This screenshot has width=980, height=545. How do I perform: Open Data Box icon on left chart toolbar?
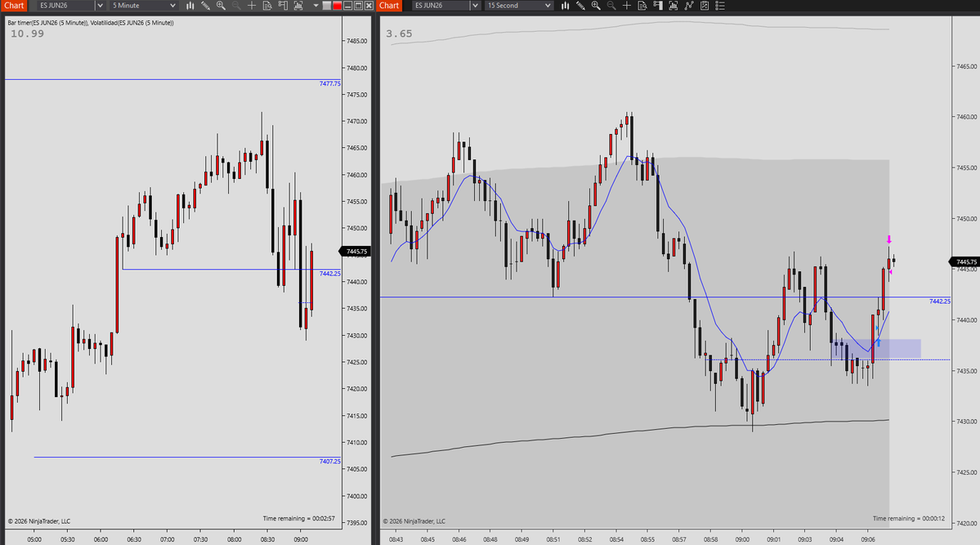click(267, 6)
